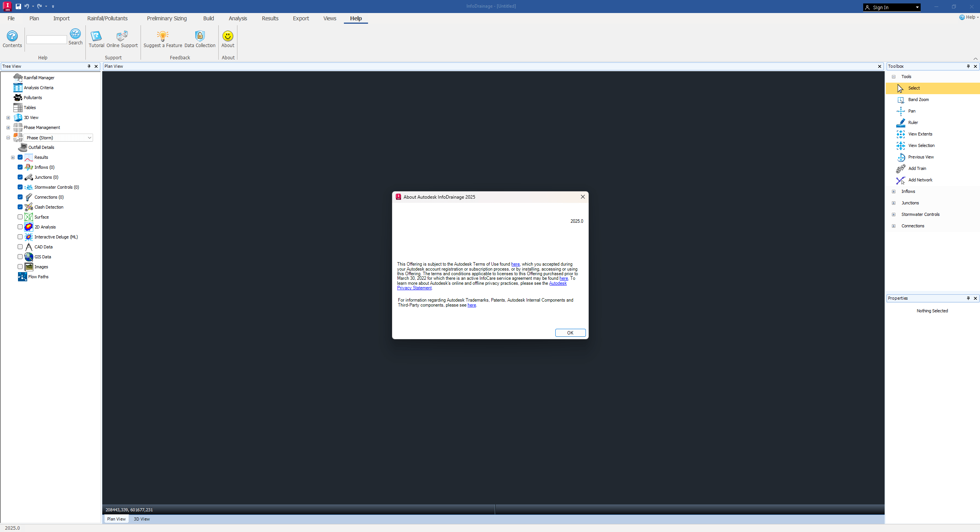Pin the Tree View panel

pyautogui.click(x=89, y=66)
